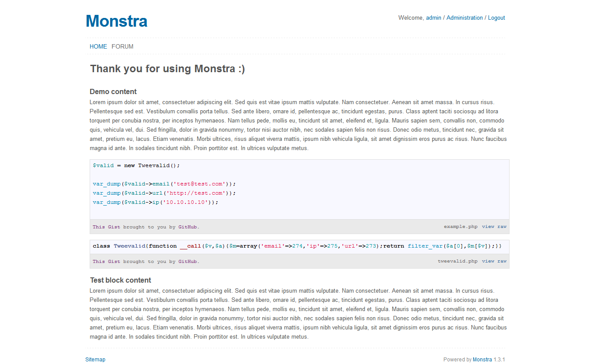590x364 pixels.
Task: Click the Monstra site logo
Action: tap(116, 21)
